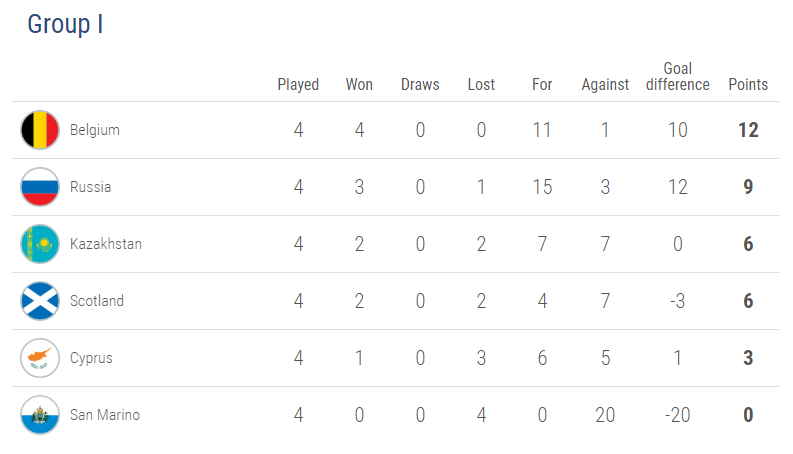
Task: Click the Group I heading
Action: (x=65, y=24)
